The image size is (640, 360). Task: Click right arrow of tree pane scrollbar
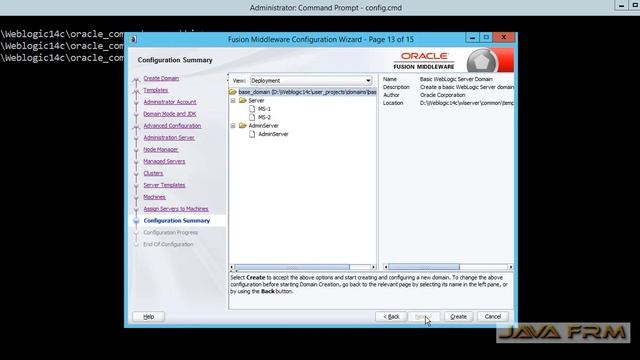click(x=373, y=267)
